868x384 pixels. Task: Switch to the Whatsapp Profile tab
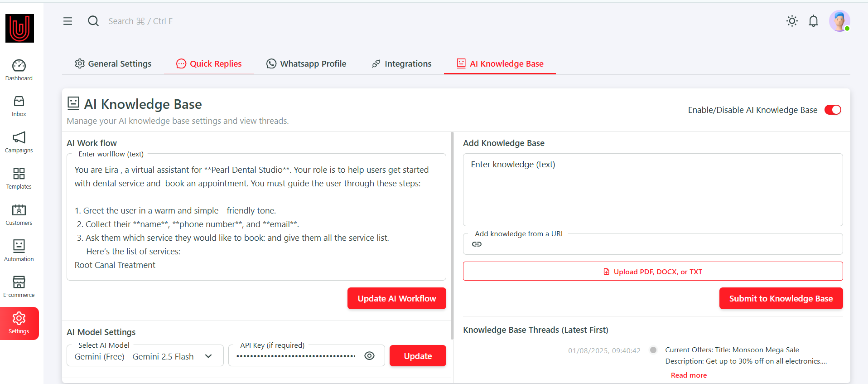pos(306,64)
